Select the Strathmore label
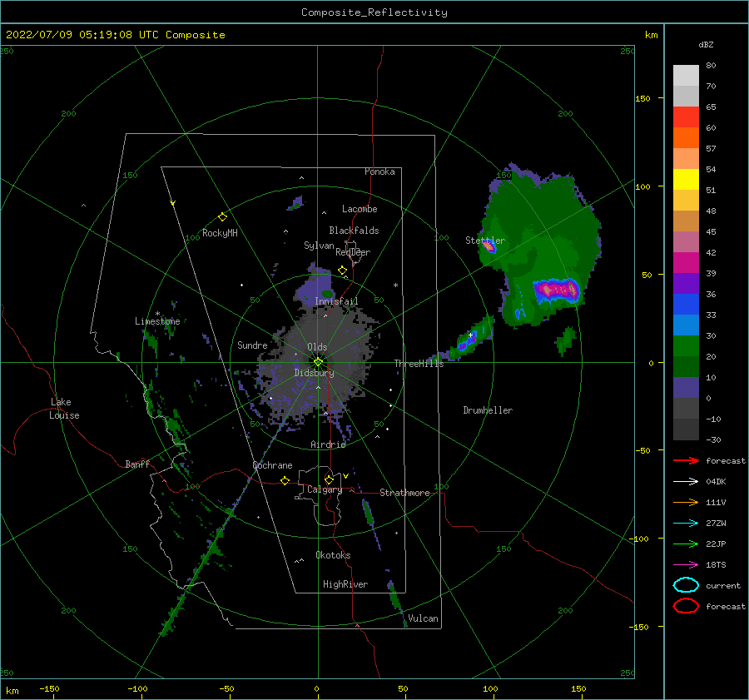The height and width of the screenshot is (700, 749). 404,493
